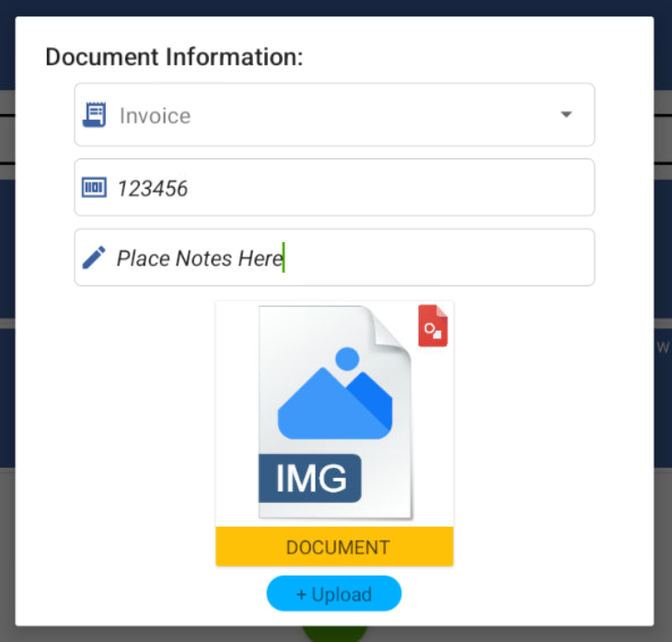Open the IMG document thumbnail
The height and width of the screenshot is (642, 672).
coord(334,414)
